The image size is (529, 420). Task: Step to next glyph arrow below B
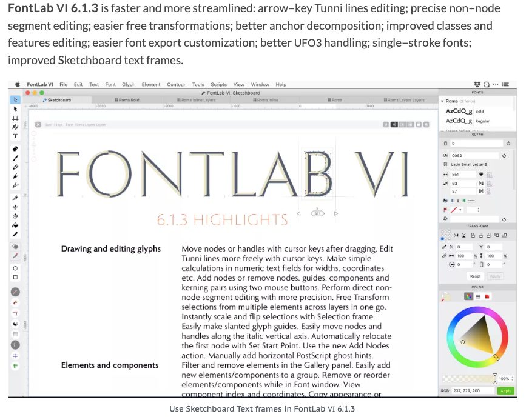click(335, 213)
